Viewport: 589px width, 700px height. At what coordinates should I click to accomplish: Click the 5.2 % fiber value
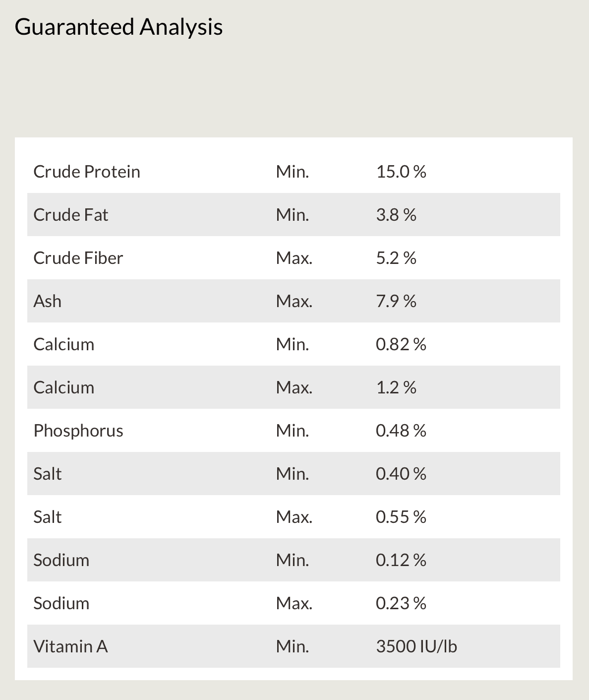point(396,258)
